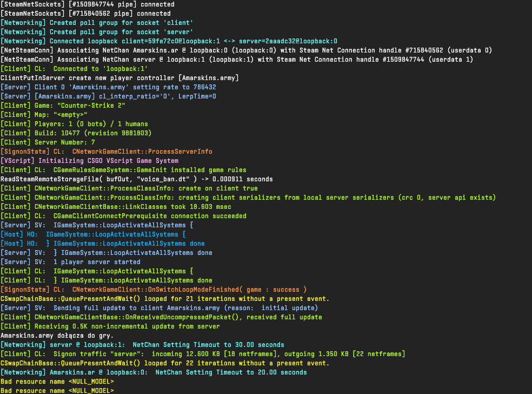532x394 pixels.
Task: Click 'CNetworkGameClient::ProcessServerInfo' SignonState line
Action: (x=106, y=152)
